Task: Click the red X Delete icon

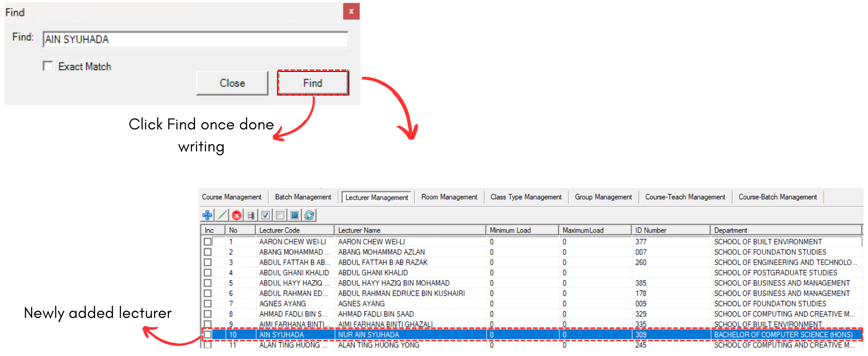Action: click(237, 215)
